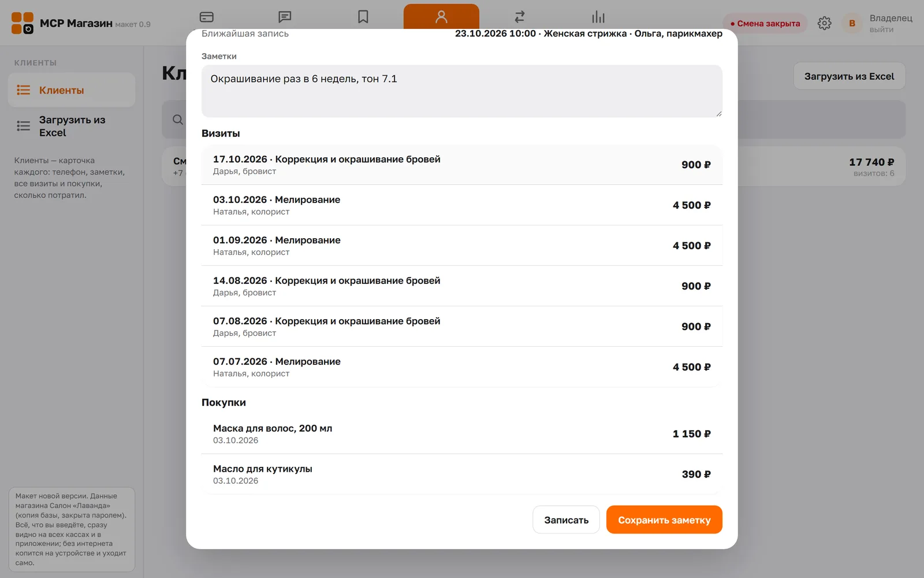Click Записать button

pos(566,520)
